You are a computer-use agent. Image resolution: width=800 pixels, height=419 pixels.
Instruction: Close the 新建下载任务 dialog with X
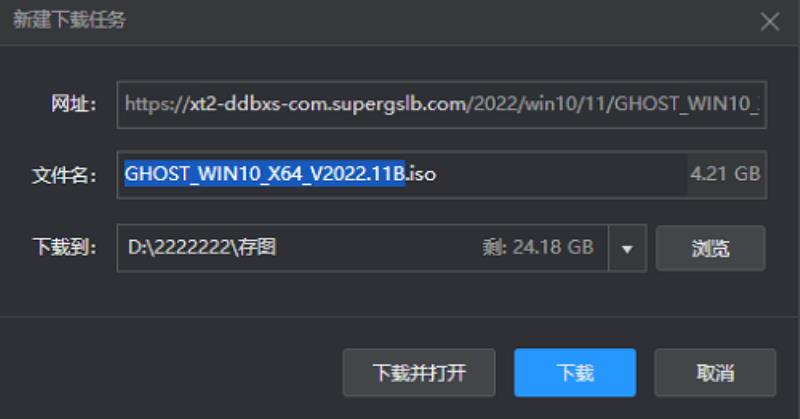click(770, 22)
